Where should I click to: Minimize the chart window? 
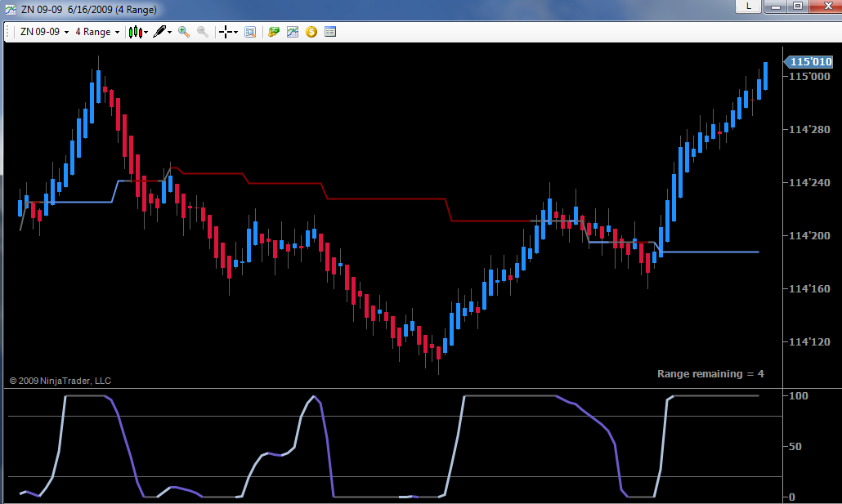pos(776,6)
